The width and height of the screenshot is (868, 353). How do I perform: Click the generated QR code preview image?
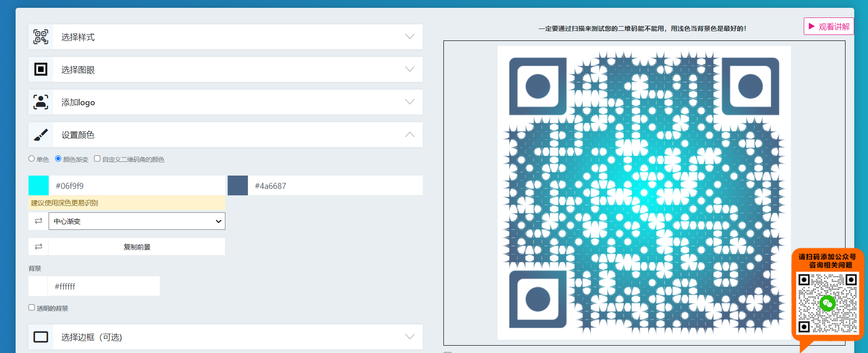click(x=644, y=193)
